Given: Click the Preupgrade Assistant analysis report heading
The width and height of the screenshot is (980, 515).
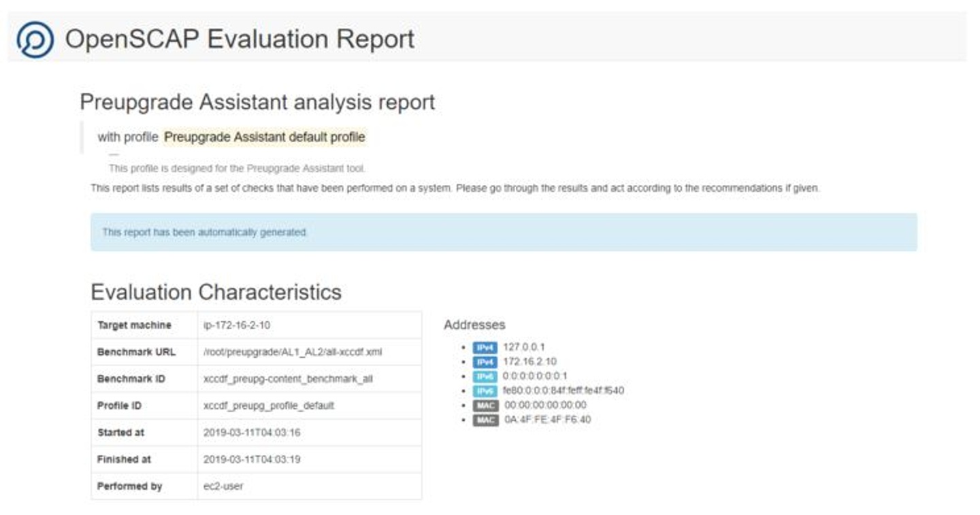Looking at the screenshot, I should 257,102.
